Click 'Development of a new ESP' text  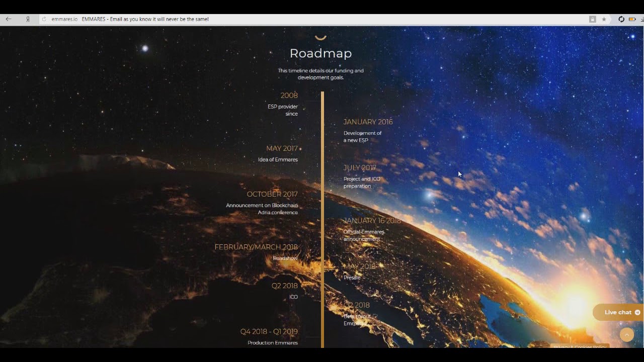(x=362, y=137)
